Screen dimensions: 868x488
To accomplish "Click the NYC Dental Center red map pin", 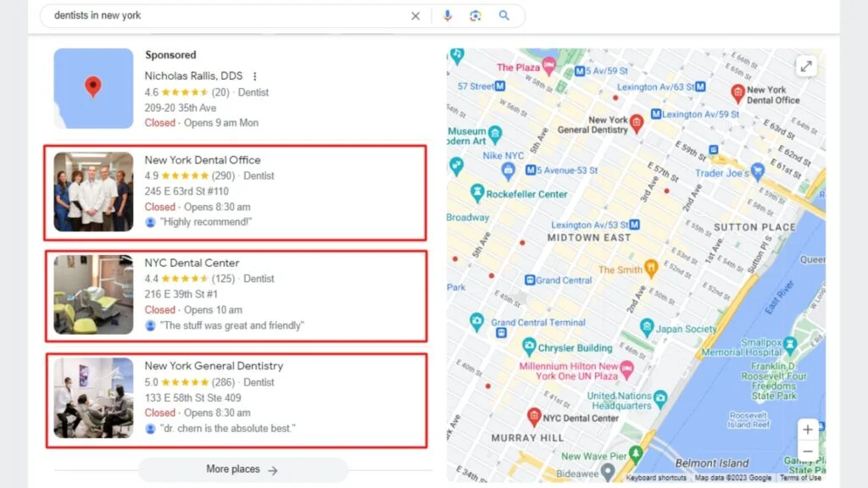I will (x=534, y=417).
